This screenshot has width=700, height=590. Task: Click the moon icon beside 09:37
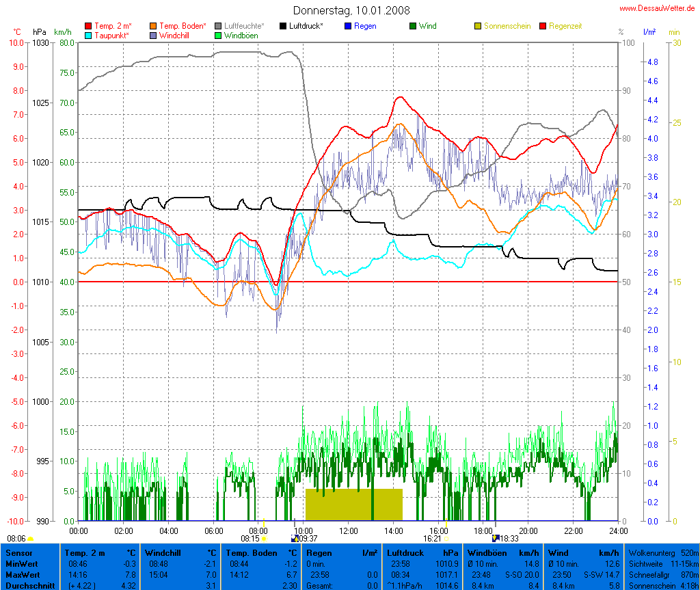click(x=295, y=539)
